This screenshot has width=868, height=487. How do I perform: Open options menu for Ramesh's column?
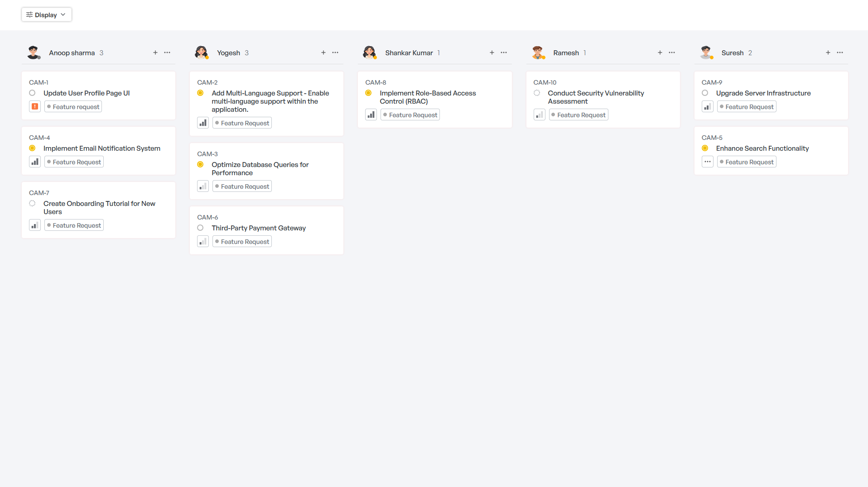coord(672,53)
